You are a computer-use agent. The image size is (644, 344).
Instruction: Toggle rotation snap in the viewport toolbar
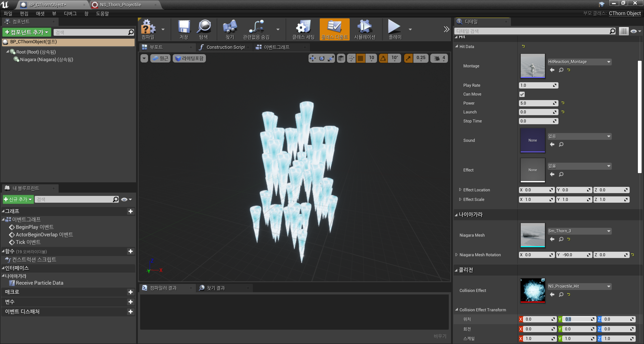tap(383, 58)
